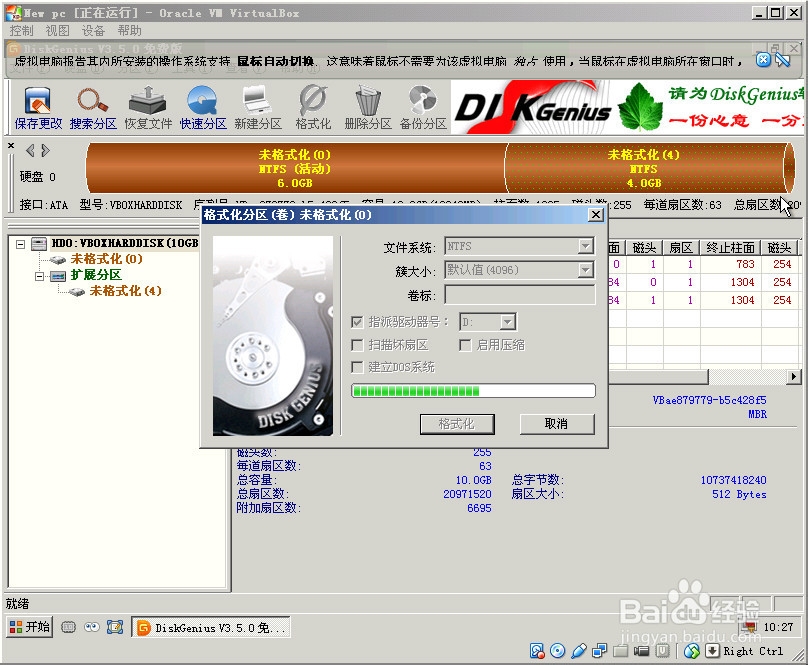Close the disk map pane with the x
This screenshot has width=808, height=665.
point(11,146)
